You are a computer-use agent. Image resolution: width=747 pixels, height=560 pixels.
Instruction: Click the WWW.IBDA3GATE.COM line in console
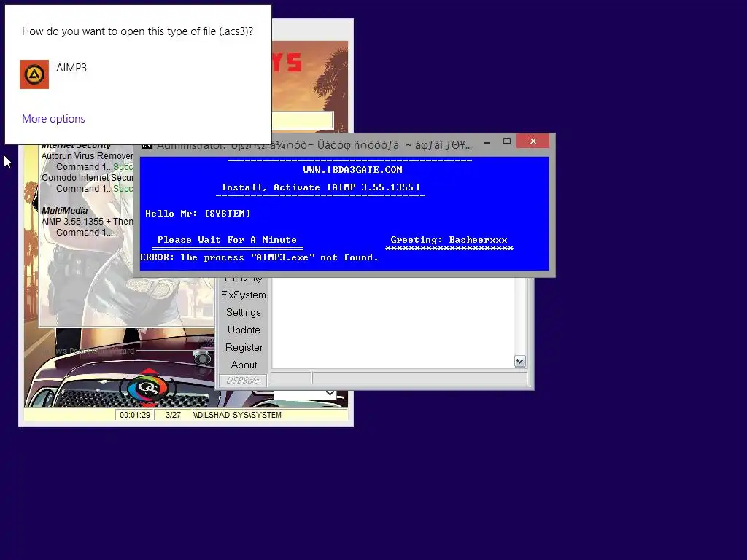(352, 169)
